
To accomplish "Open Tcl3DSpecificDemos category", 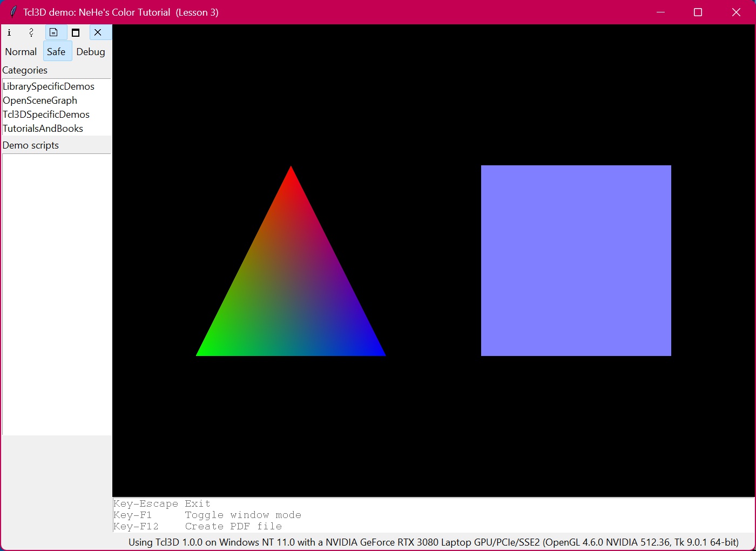I will [46, 115].
